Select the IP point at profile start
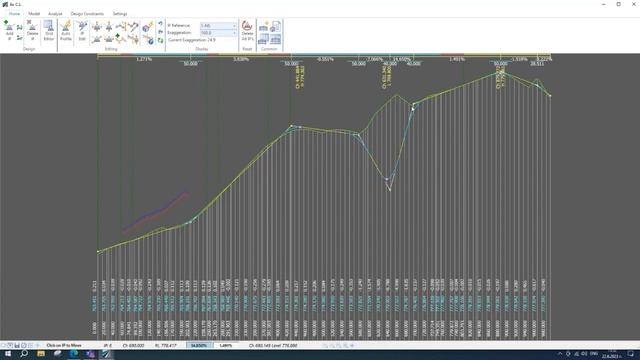640x360 pixels. (x=98, y=251)
